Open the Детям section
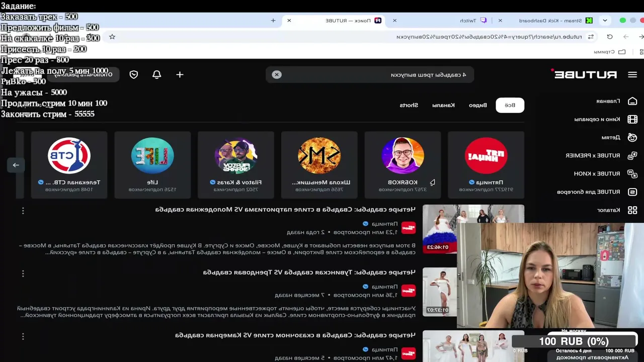 pyautogui.click(x=611, y=137)
